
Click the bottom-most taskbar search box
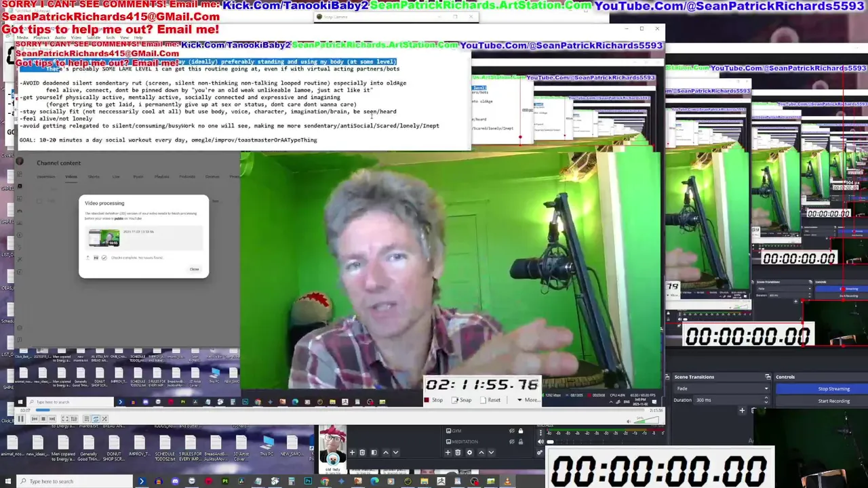(x=75, y=481)
